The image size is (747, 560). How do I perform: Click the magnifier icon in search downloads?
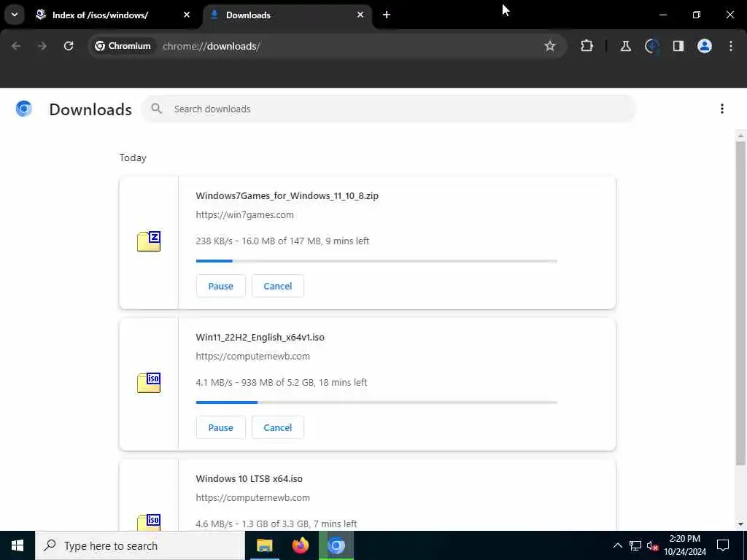point(156,109)
